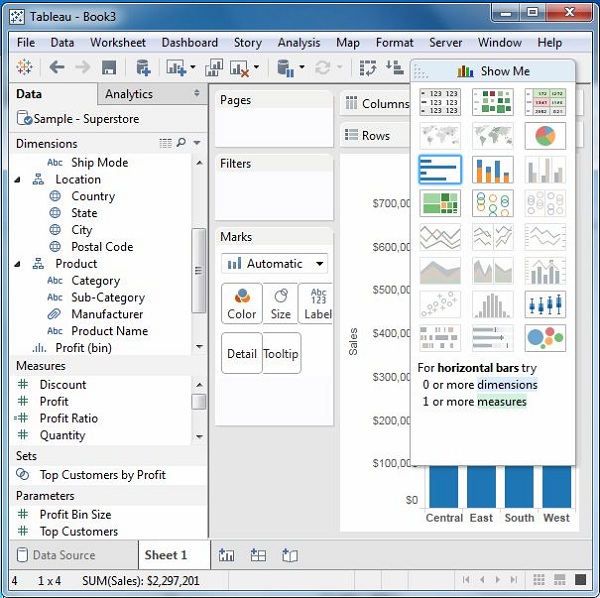Select the packed bubbles chart in Show Me
600x598 pixels.
(545, 338)
